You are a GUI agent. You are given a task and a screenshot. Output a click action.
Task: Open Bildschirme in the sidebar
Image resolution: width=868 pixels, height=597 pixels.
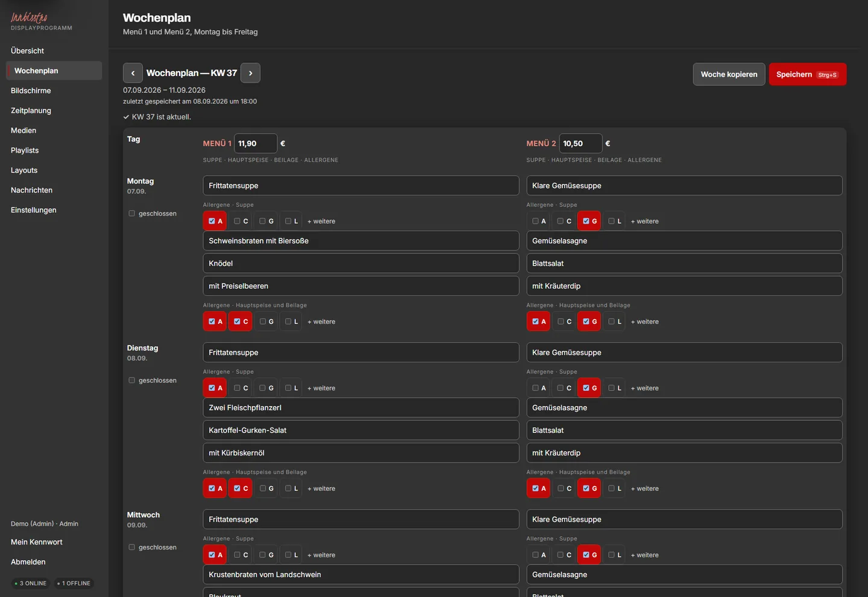(54, 90)
